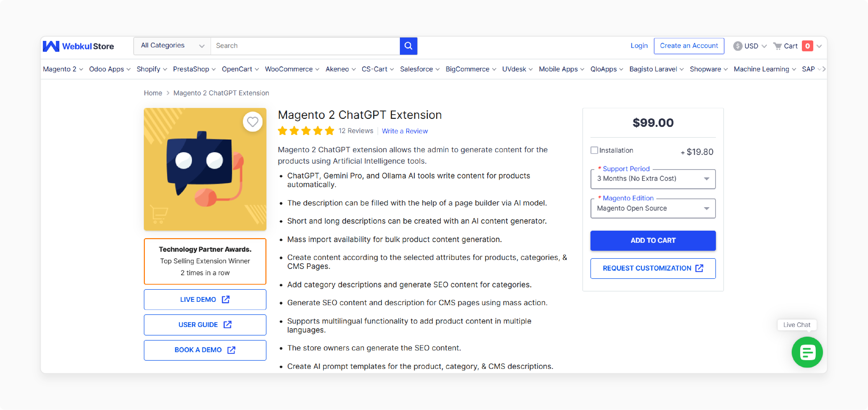Viewport: 868px width, 410px height.
Task: Open the BigCommerce menu
Action: pyautogui.click(x=471, y=69)
